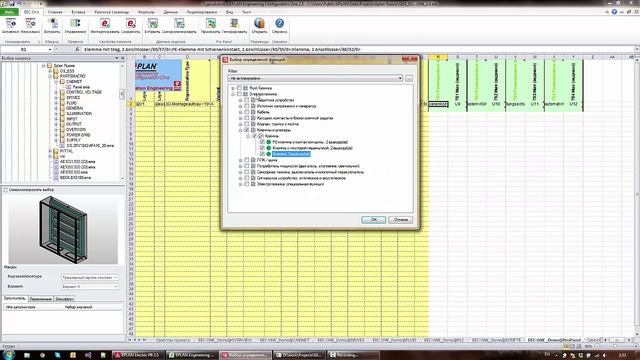Click the 3D cabinet preview thumbnail
The height and width of the screenshot is (360, 640).
(63, 230)
